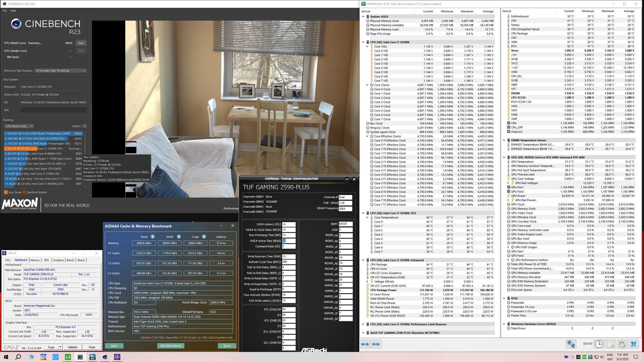Viewport: 644px width, 362px height.
Task: Expand the Voltage Offsets node
Action: click(367, 282)
